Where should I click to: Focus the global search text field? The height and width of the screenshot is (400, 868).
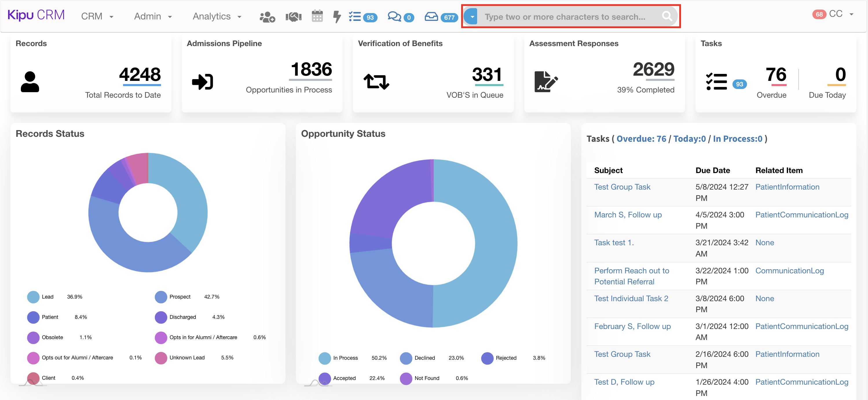coord(565,17)
